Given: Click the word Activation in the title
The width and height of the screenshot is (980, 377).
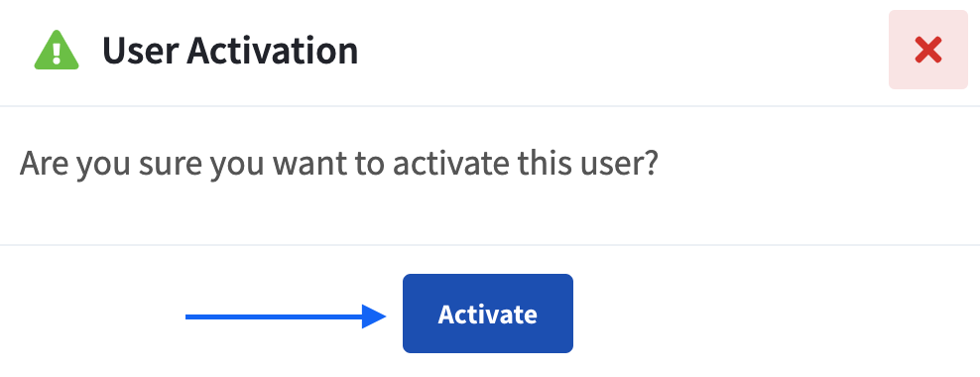Looking at the screenshot, I should coord(273,51).
